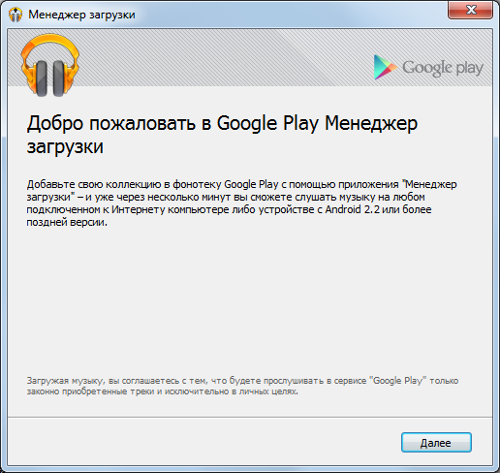Click the Google Play triangle logo

pyautogui.click(x=385, y=67)
